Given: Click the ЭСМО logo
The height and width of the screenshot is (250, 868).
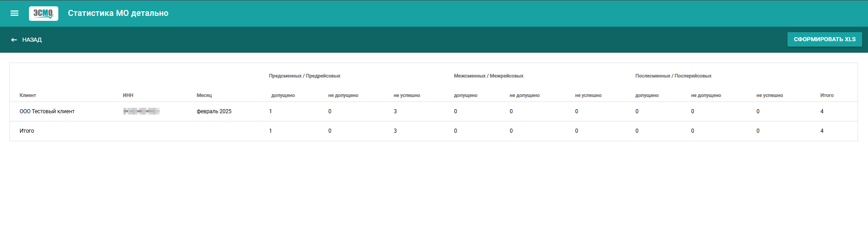Looking at the screenshot, I should 43,13.
